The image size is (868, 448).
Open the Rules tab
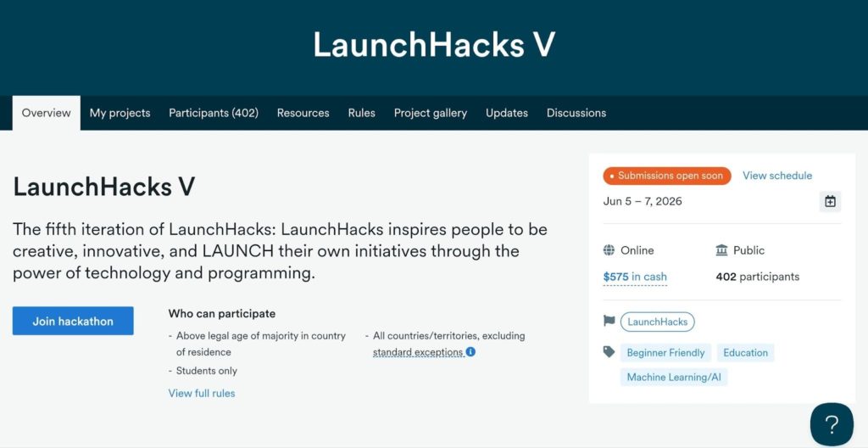[361, 113]
